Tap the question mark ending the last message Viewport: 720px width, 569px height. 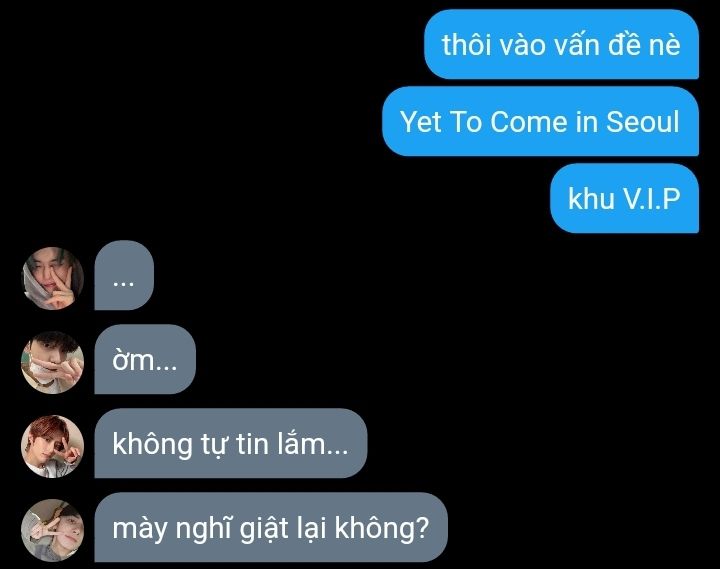point(422,528)
